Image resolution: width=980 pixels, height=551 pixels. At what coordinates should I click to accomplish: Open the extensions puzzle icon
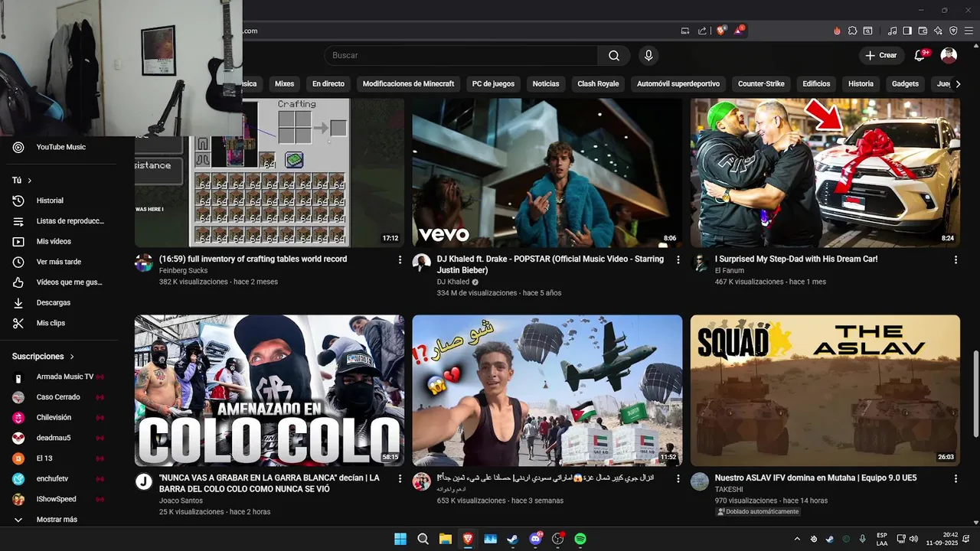pos(852,31)
